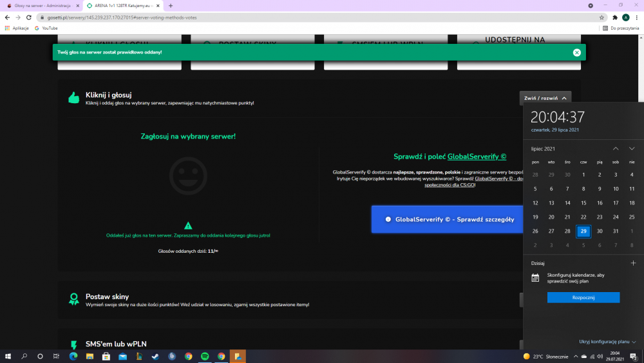Screen dimensions: 644x363
Task: Open Task View from the taskbar
Action: (56, 356)
